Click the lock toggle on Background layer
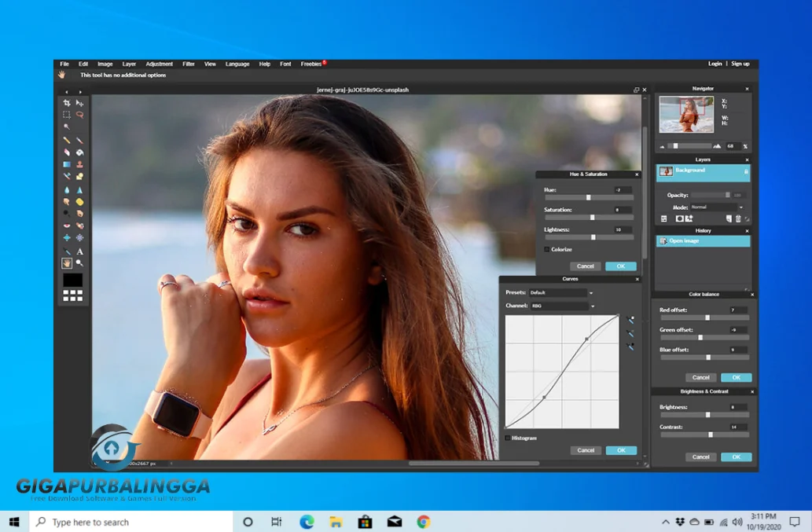Viewport: 812px width, 532px height. point(746,172)
